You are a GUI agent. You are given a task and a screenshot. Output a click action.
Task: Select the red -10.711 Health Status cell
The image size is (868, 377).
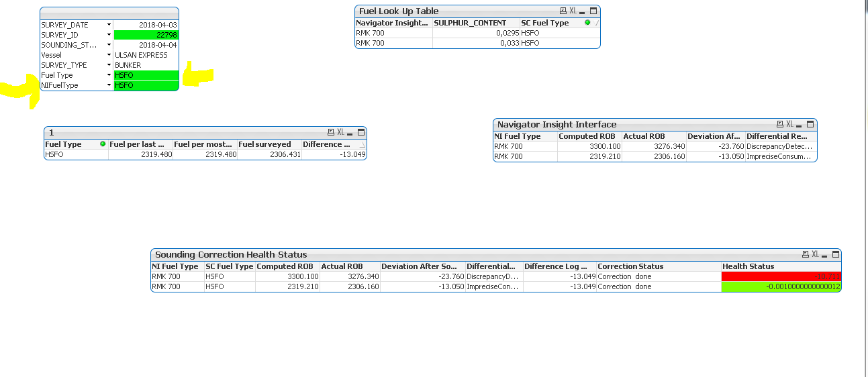781,276
